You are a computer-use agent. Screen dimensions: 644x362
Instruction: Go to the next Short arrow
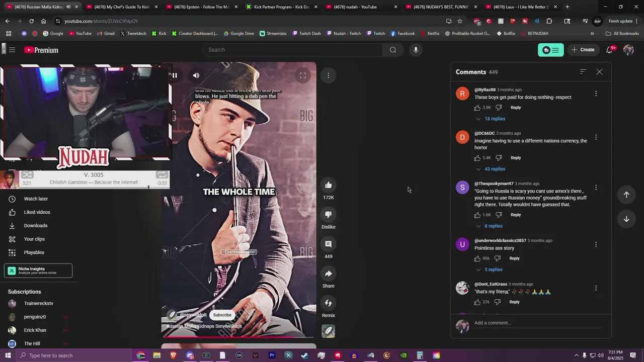point(626,219)
